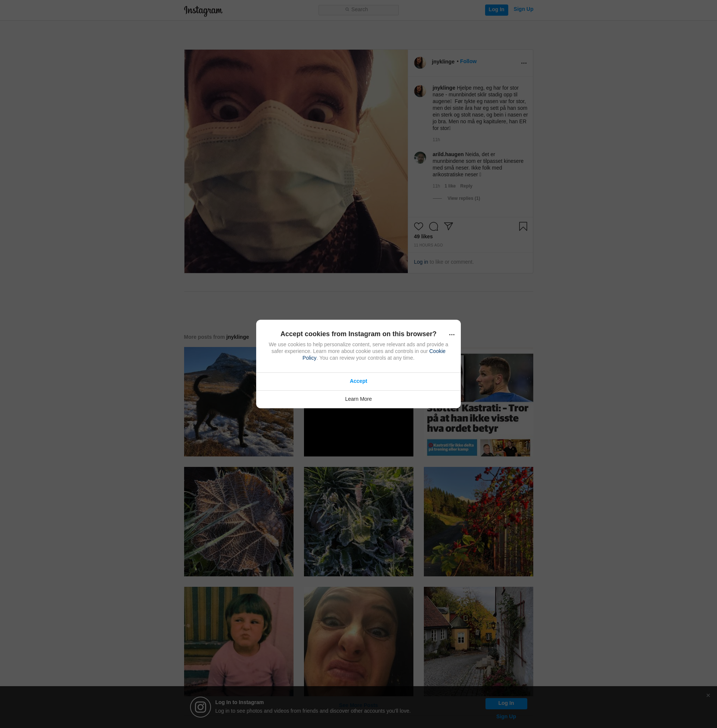Image resolution: width=717 pixels, height=728 pixels.
Task: Click Log In in bottom banner
Action: pyautogui.click(x=506, y=703)
